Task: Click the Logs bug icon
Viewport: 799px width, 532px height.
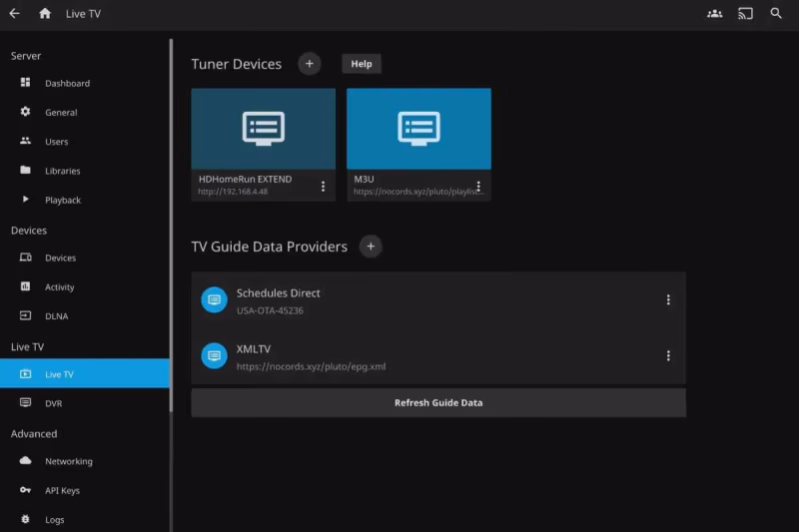Action: (x=25, y=519)
